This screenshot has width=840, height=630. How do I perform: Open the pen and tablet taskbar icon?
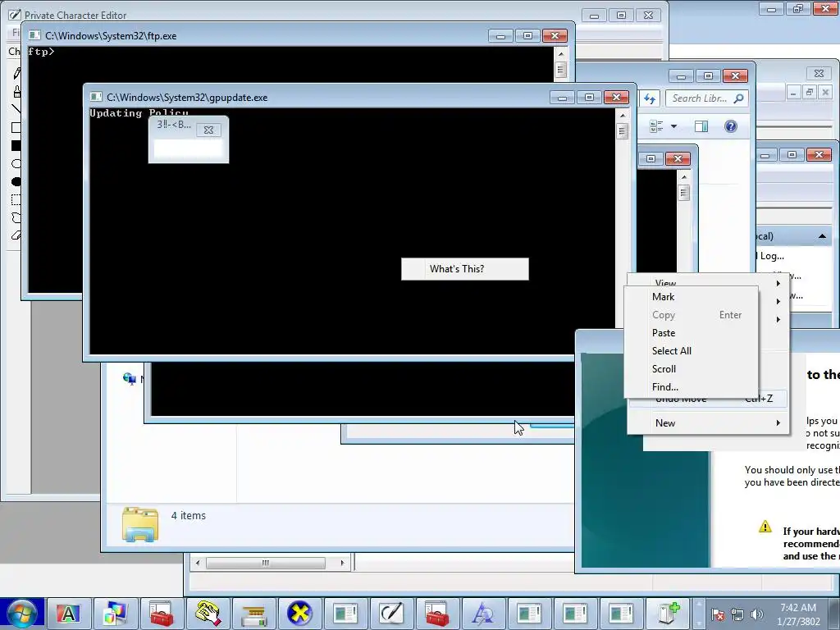point(391,614)
